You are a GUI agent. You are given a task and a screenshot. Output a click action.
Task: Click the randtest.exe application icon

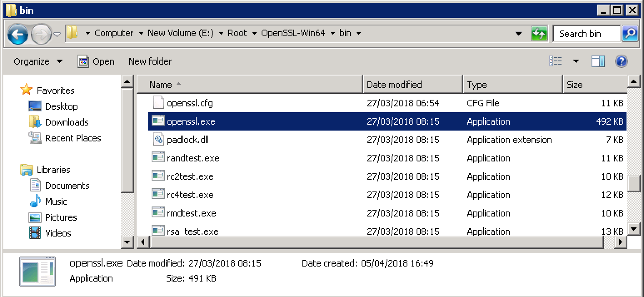(x=158, y=158)
